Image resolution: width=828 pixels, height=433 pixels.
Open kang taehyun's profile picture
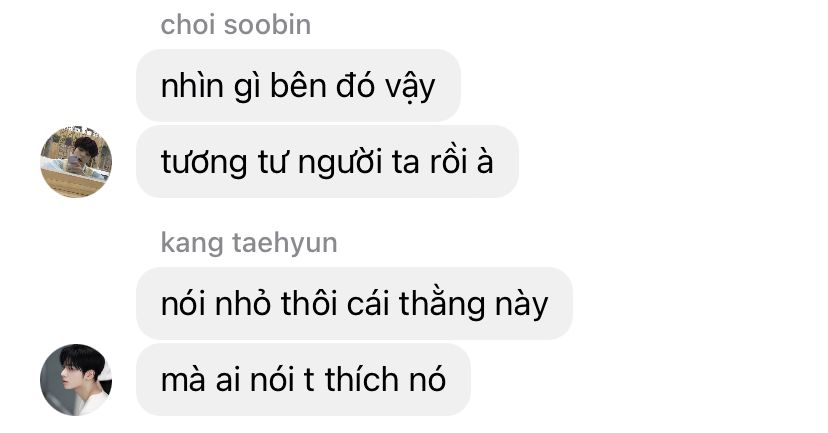point(76,380)
